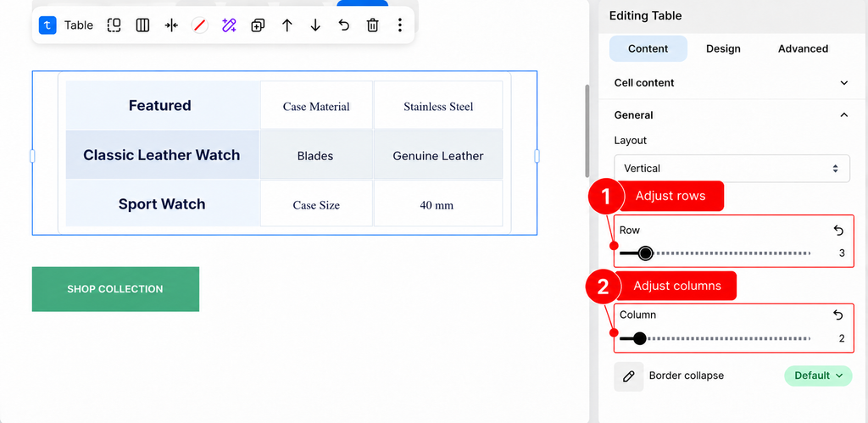Click the canvas vertical scrollbar
The width and height of the screenshot is (868, 423).
[587, 131]
